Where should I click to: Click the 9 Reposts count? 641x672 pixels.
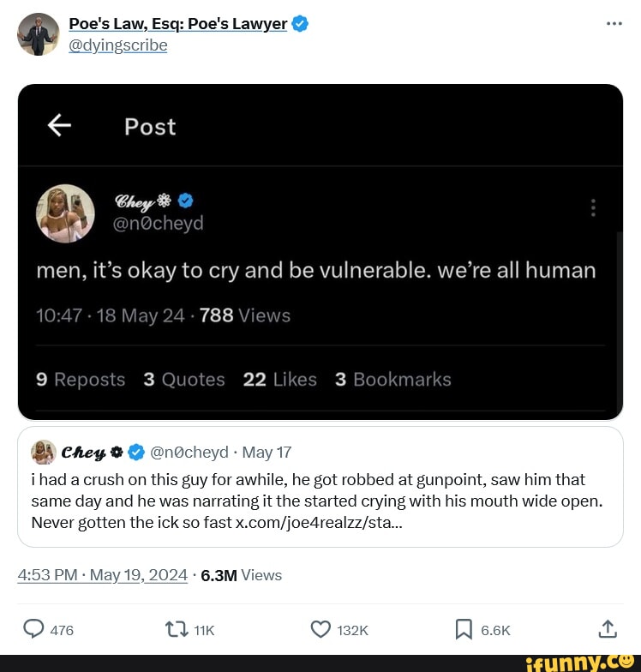click(81, 380)
